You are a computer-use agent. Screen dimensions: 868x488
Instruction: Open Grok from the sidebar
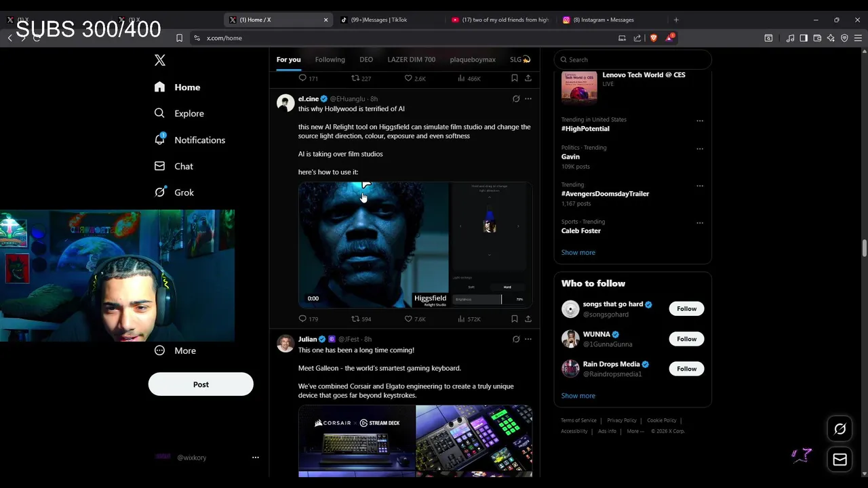coord(174,192)
